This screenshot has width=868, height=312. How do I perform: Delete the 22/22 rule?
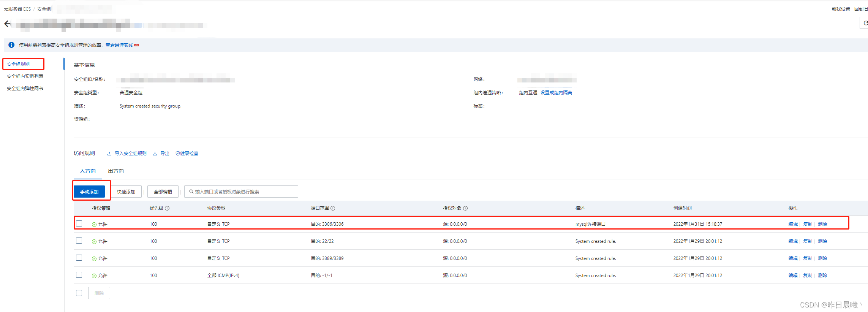(822, 241)
